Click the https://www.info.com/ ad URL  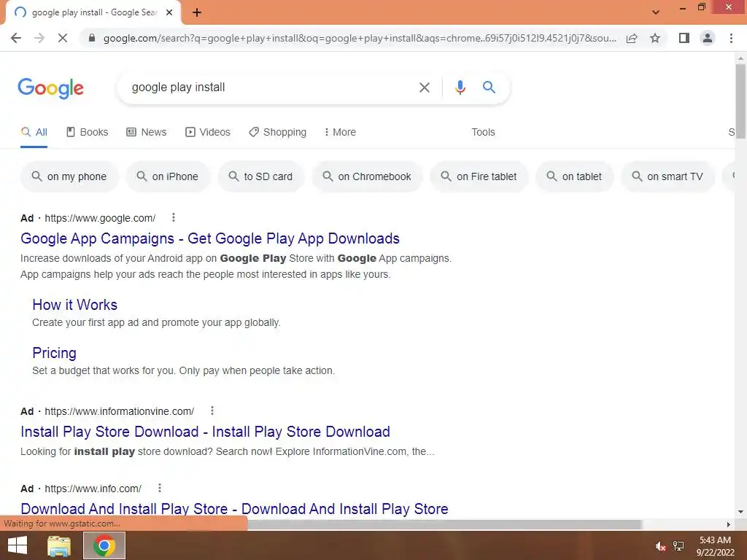click(93, 489)
